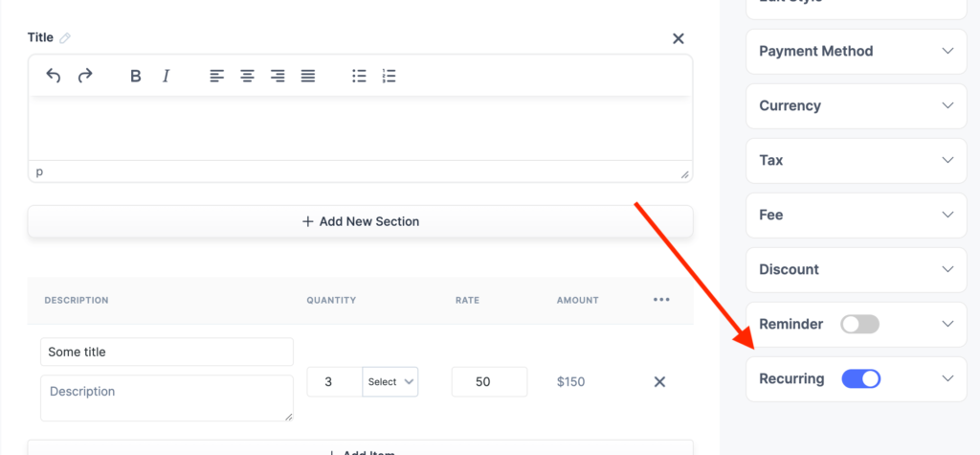Click the 'p' element path in editor footer
980x455 pixels.
pyautogui.click(x=39, y=171)
